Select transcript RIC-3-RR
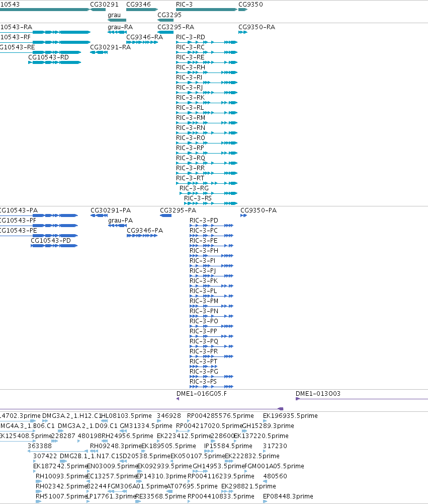 206,173
